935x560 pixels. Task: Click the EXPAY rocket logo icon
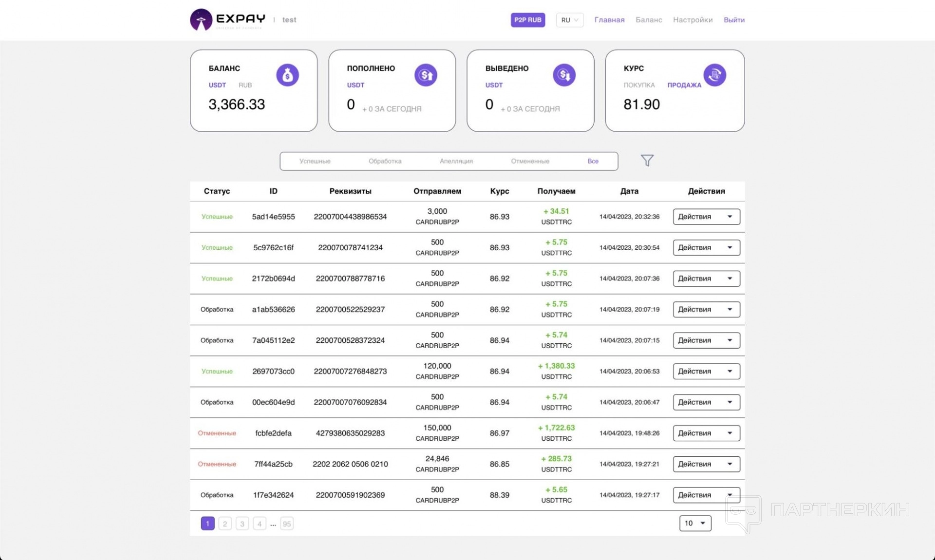(x=201, y=20)
